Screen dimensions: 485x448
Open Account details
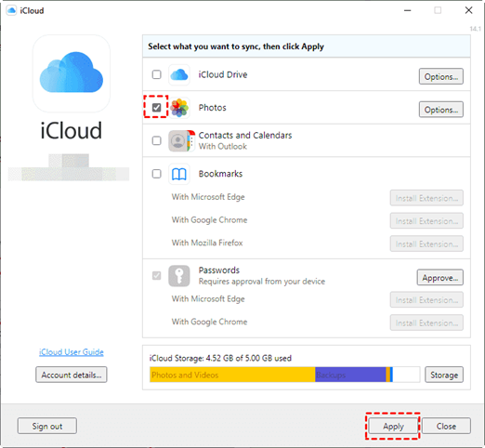coord(72,375)
